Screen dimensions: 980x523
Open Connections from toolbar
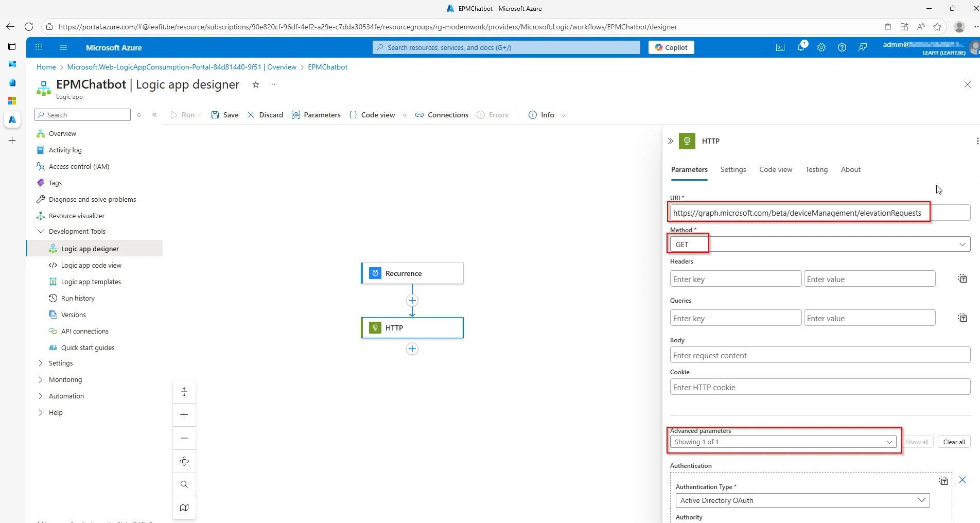click(x=442, y=115)
